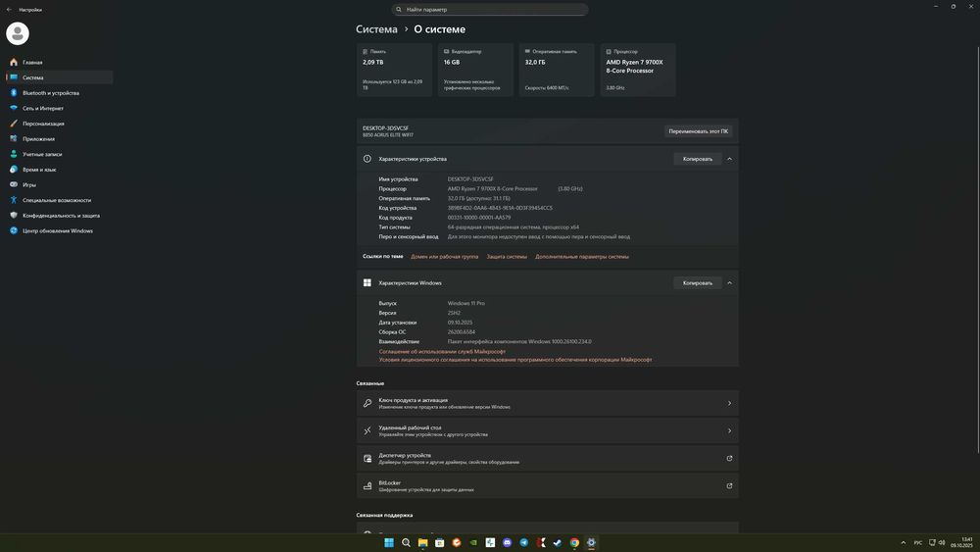The width and height of the screenshot is (980, 552).
Task: Open Условия лицензионного соглашения link
Action: pyautogui.click(x=515, y=360)
